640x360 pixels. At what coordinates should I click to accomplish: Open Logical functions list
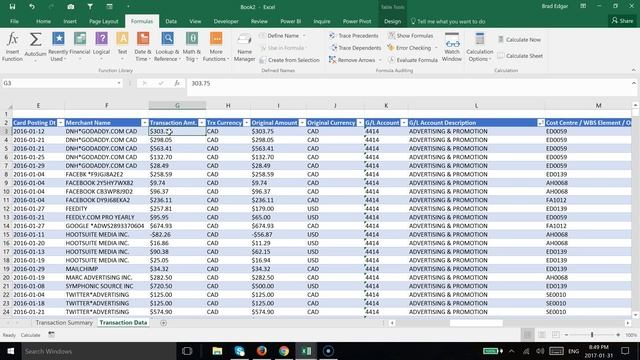tap(101, 47)
